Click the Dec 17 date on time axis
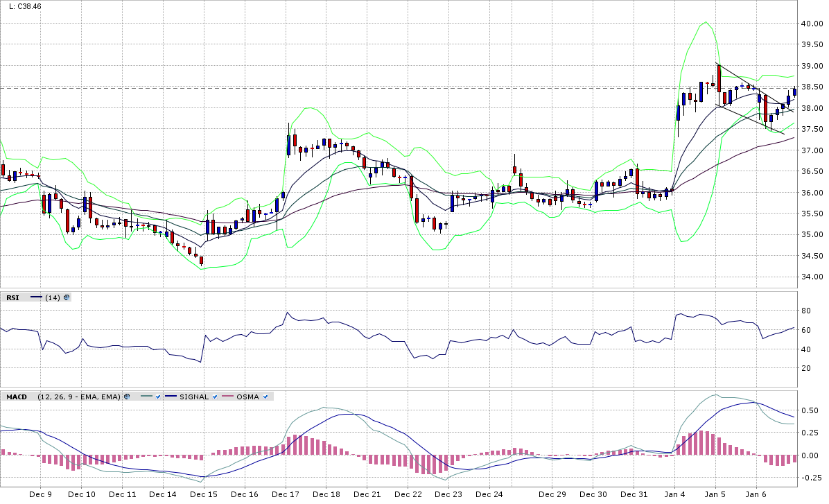829x504 pixels. click(x=285, y=494)
